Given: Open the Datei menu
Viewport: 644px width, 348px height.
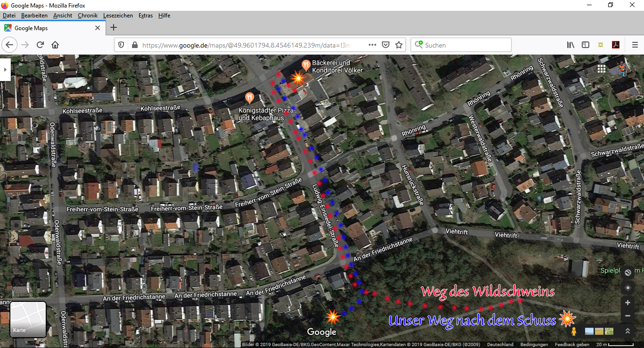Looking at the screenshot, I should coord(9,16).
